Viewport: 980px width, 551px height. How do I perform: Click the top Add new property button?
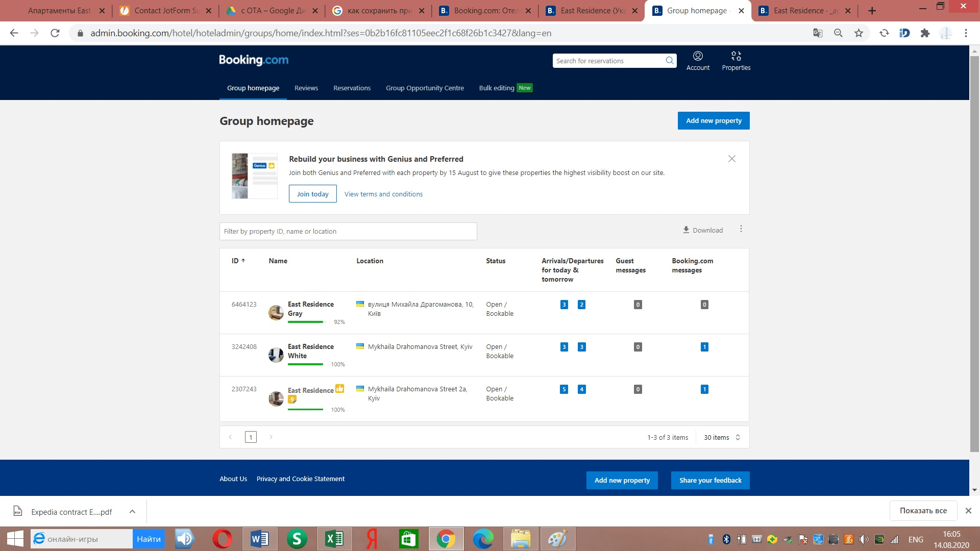click(714, 121)
